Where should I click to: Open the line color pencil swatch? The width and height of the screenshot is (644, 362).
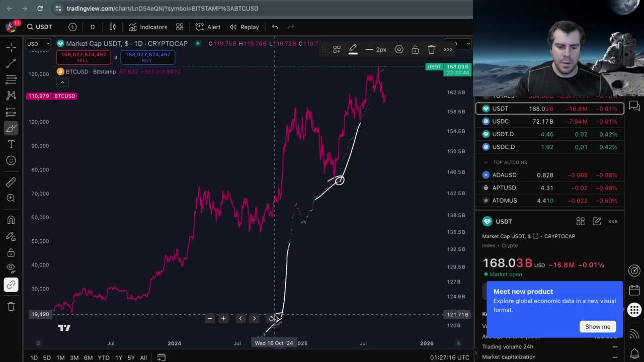point(353,49)
